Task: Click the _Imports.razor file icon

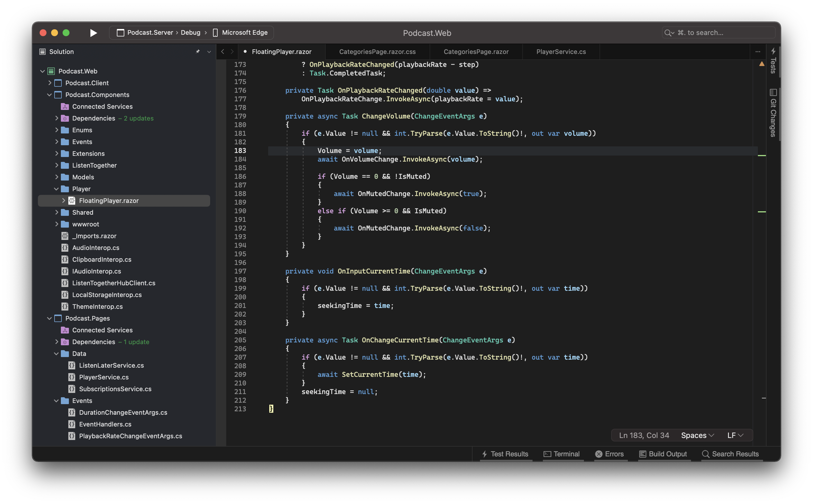Action: coord(65,236)
